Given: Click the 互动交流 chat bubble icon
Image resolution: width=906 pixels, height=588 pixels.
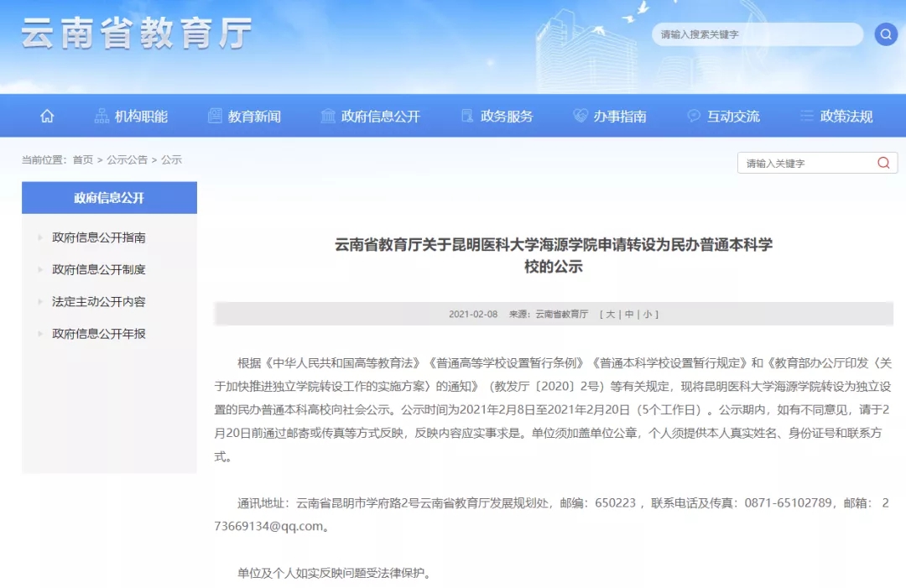Looking at the screenshot, I should [x=694, y=116].
